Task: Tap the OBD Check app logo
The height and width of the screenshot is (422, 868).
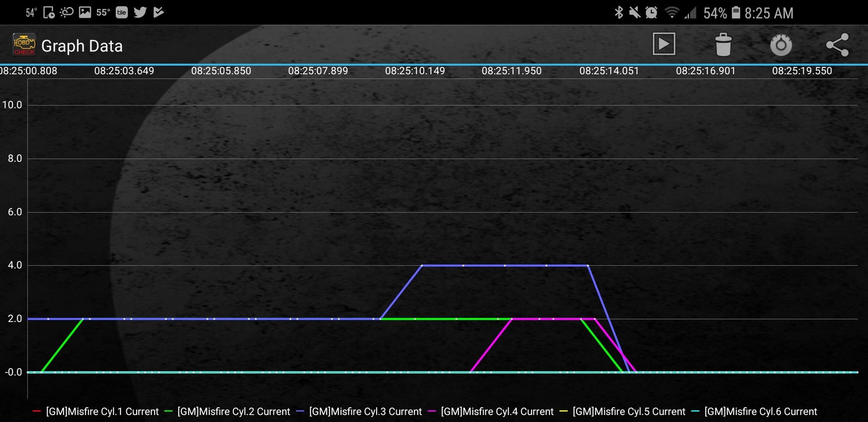Action: [x=24, y=45]
